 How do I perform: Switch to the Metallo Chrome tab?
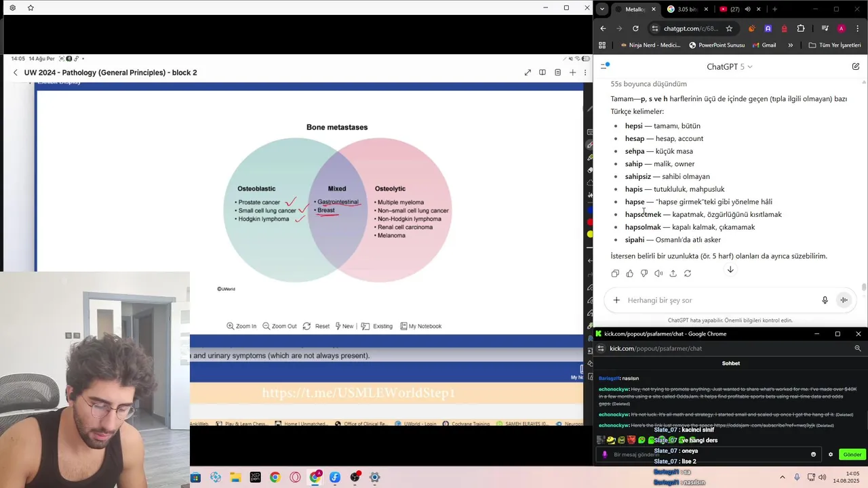point(635,9)
